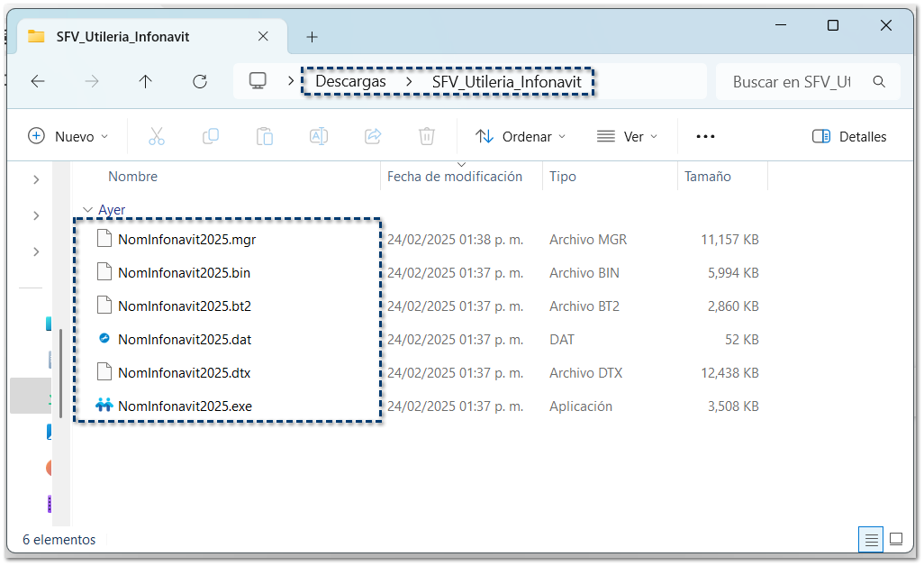Click the Copy icon in toolbar
Screen dimensions: 924x566
(211, 136)
